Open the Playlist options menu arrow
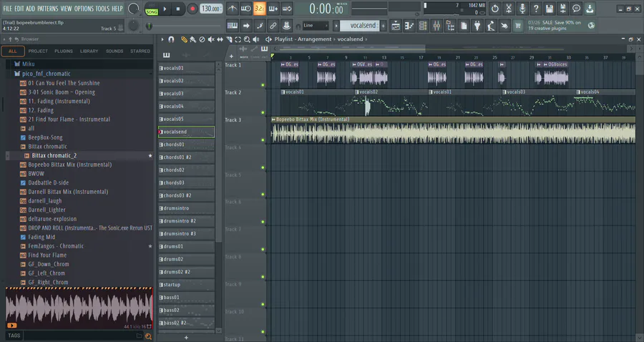The height and width of the screenshot is (342, 644). 162,39
